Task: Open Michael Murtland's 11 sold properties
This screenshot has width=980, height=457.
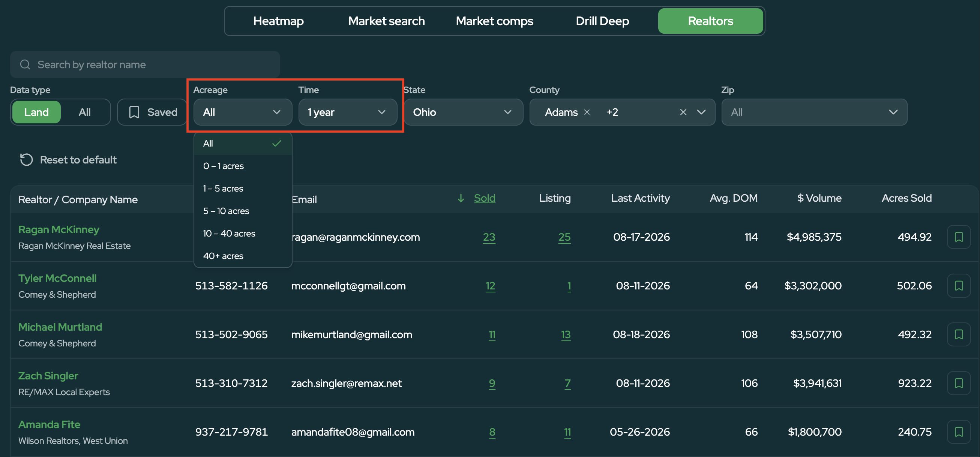Action: pyautogui.click(x=492, y=334)
